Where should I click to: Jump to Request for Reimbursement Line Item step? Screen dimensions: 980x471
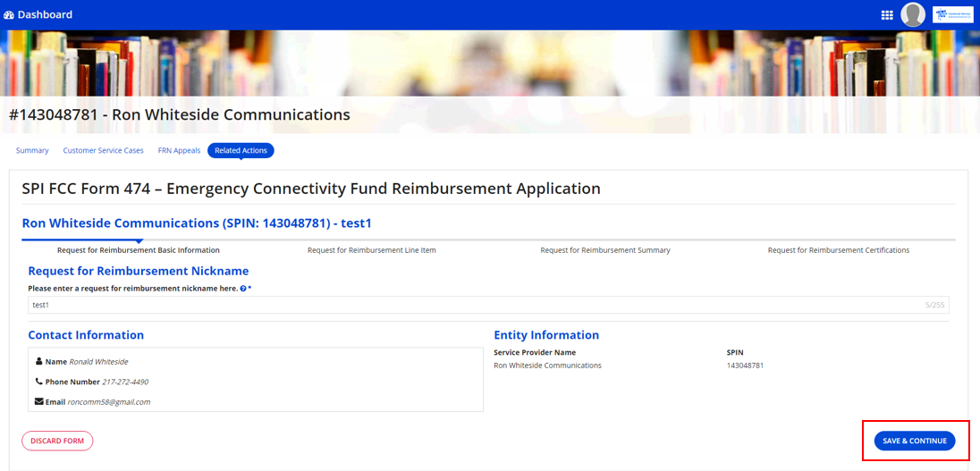(372, 250)
